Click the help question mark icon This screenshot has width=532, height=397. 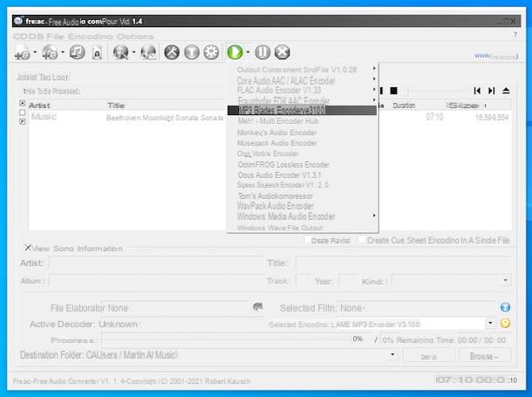[515, 35]
